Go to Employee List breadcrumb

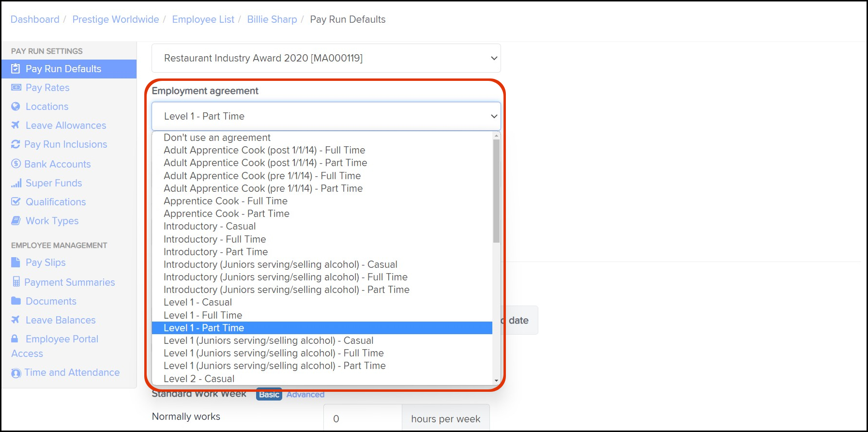tap(203, 19)
